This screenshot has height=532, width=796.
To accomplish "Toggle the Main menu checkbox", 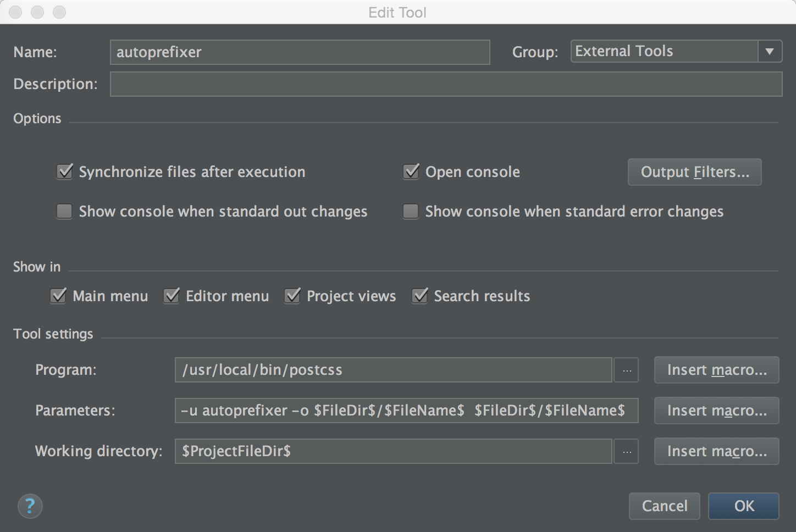I will click(58, 296).
